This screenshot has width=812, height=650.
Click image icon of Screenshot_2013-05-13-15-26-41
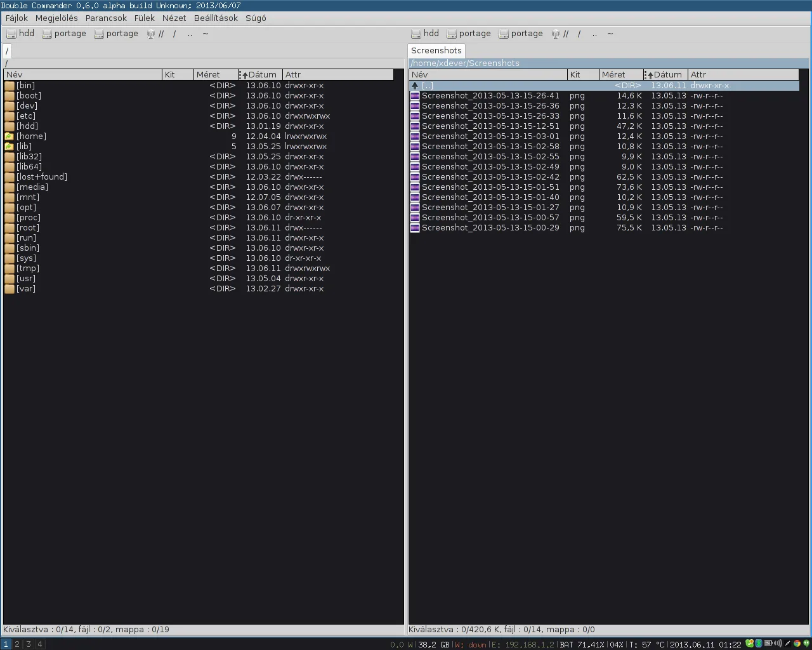coord(415,96)
